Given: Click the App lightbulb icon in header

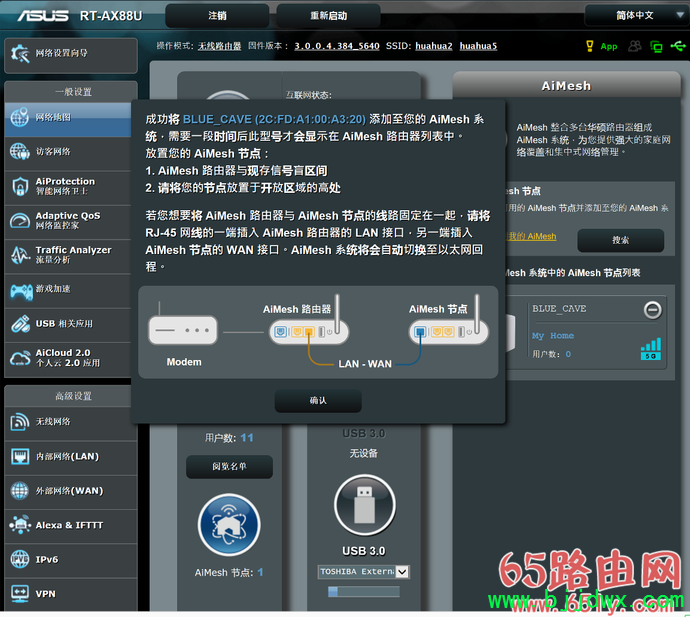Looking at the screenshot, I should coord(590,46).
